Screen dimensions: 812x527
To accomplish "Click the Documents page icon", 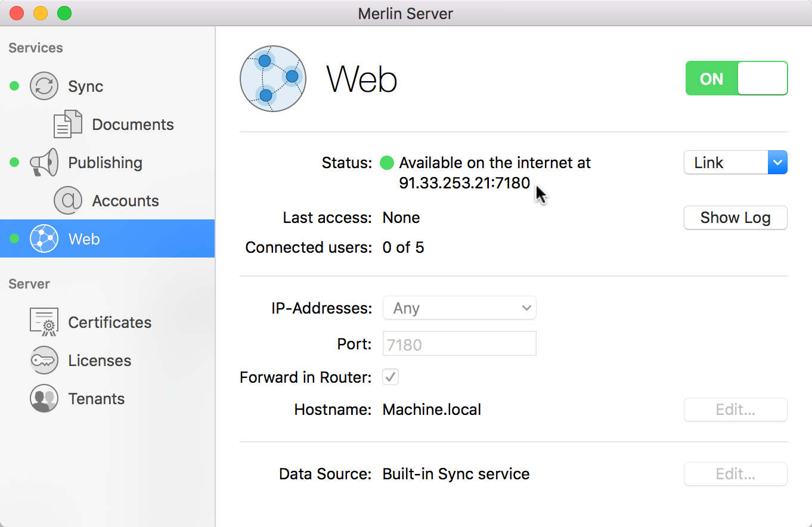I will point(68,124).
